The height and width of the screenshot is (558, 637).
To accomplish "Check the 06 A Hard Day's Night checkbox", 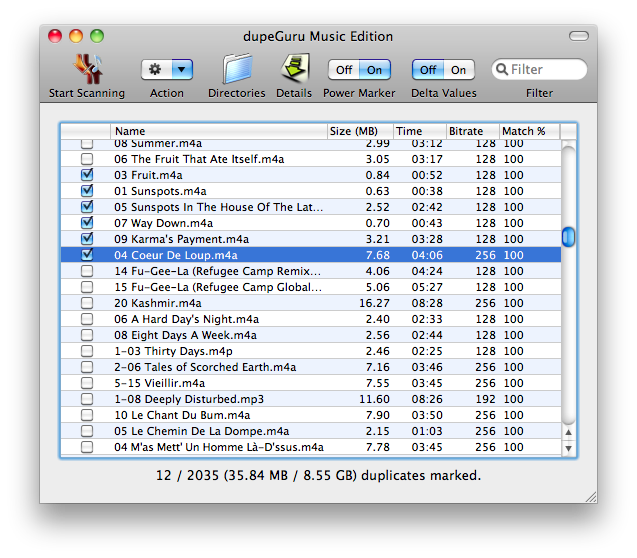I will tap(87, 319).
